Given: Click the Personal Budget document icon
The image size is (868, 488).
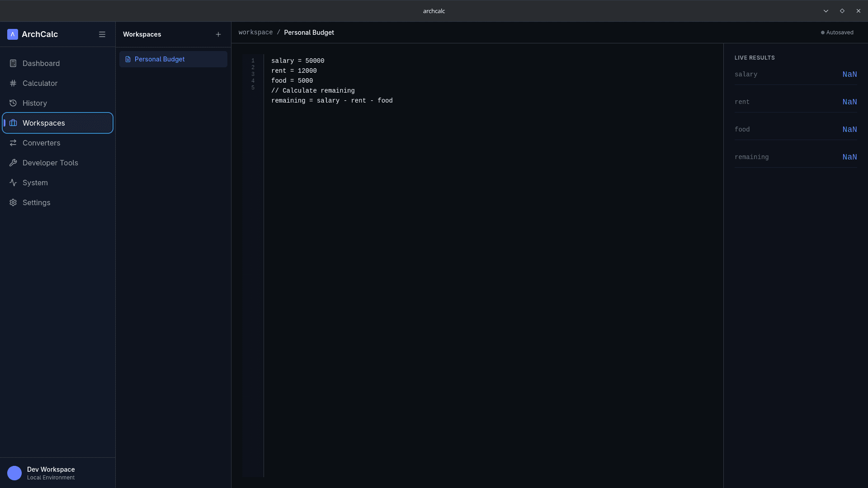Looking at the screenshot, I should [x=128, y=59].
